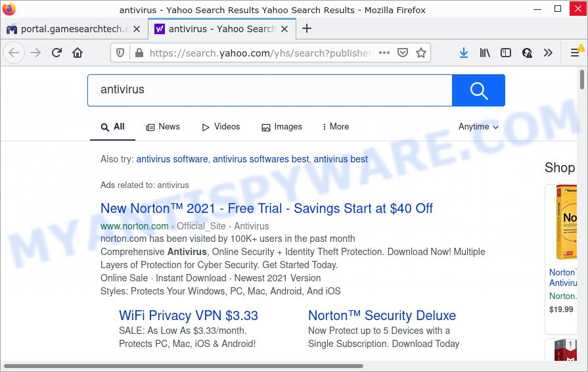Open page actions three-dot menu
The height and width of the screenshot is (372, 588).
click(x=384, y=53)
